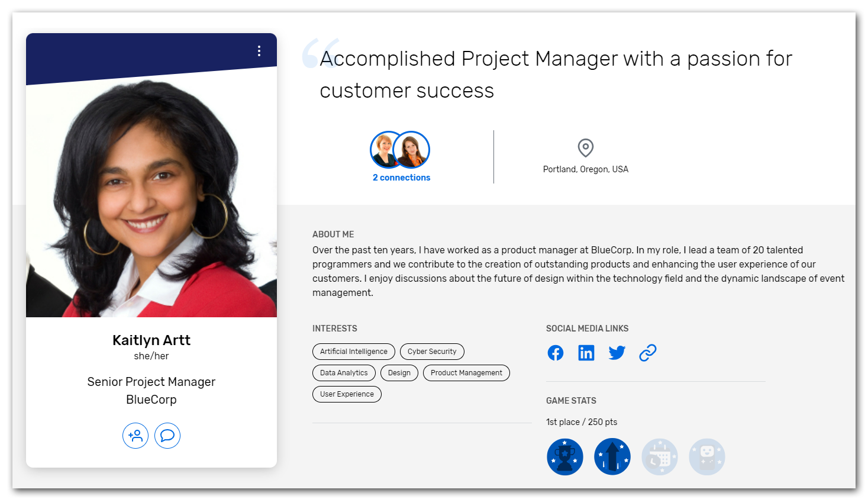This screenshot has width=868, height=499.
Task: Toggle the User Experience interest tag
Action: [x=347, y=394]
